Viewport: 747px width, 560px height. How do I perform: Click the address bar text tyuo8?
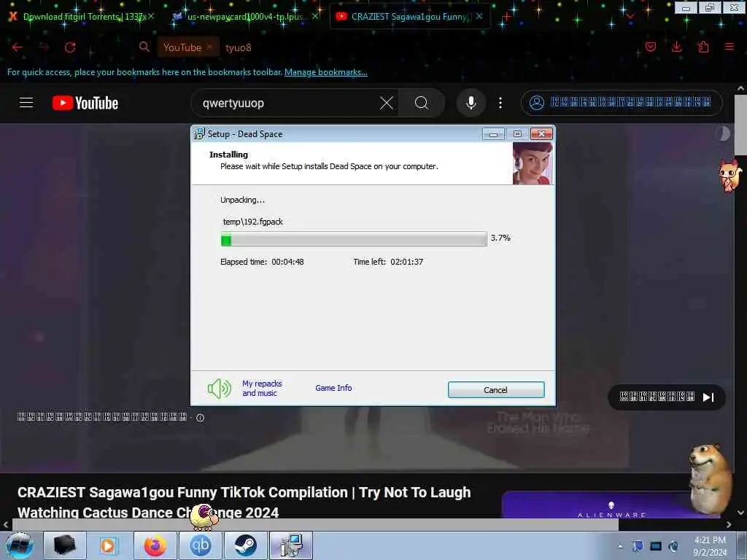pos(239,47)
